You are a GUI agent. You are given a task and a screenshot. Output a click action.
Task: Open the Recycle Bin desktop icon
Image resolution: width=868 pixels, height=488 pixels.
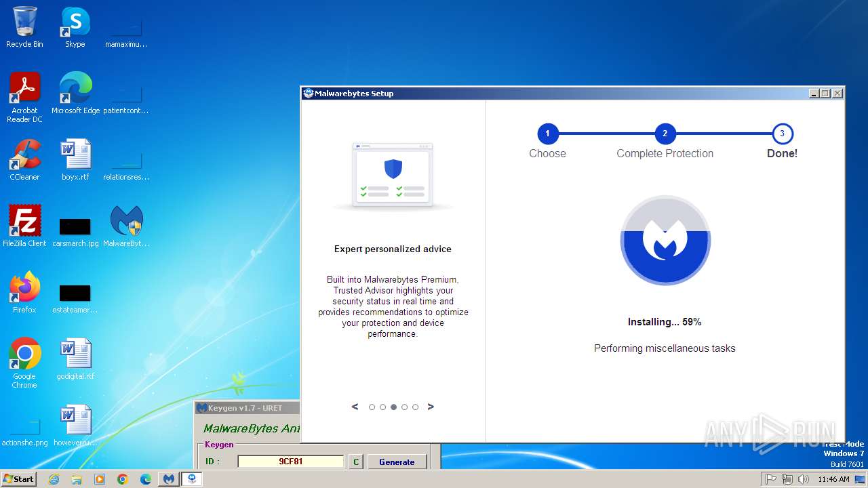[x=24, y=27]
